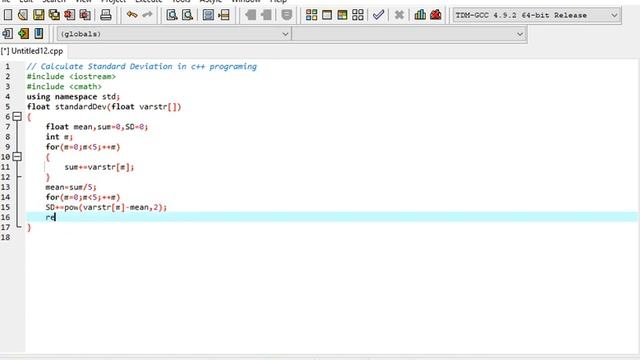Undo the last edit

tap(132, 15)
